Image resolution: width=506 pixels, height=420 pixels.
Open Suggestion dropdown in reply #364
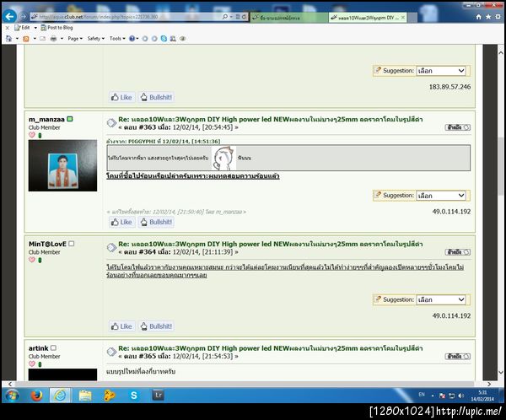point(441,299)
